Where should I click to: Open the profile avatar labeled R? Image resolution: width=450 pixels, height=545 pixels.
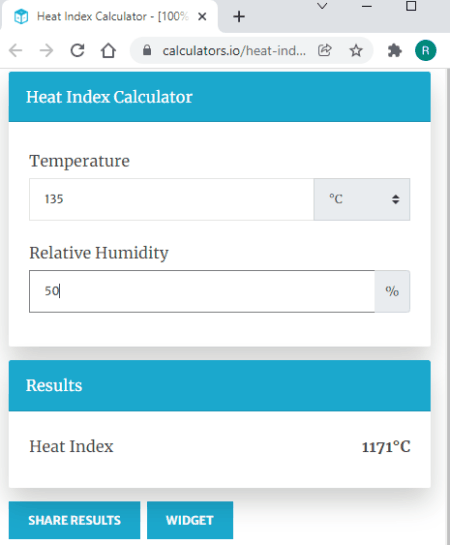(x=425, y=51)
